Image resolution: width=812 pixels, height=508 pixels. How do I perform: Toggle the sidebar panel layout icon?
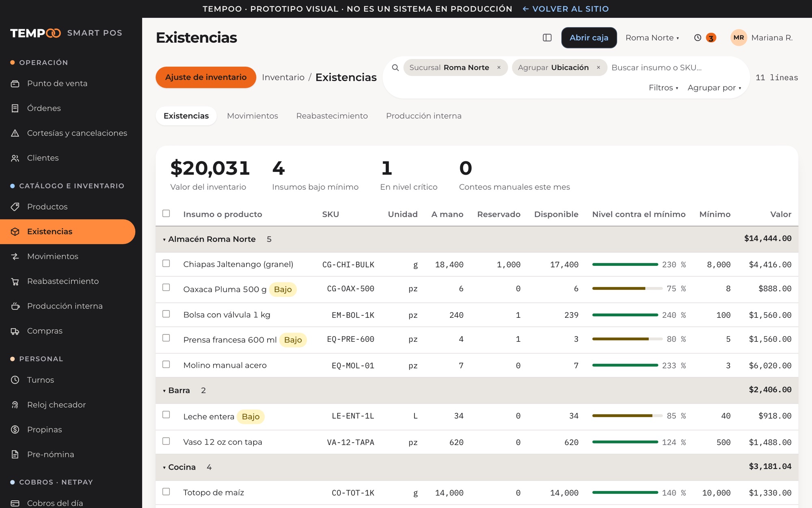[x=547, y=38]
